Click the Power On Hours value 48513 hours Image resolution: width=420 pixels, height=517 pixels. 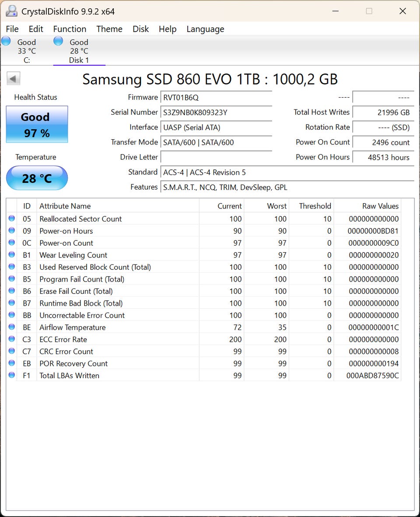tap(383, 157)
